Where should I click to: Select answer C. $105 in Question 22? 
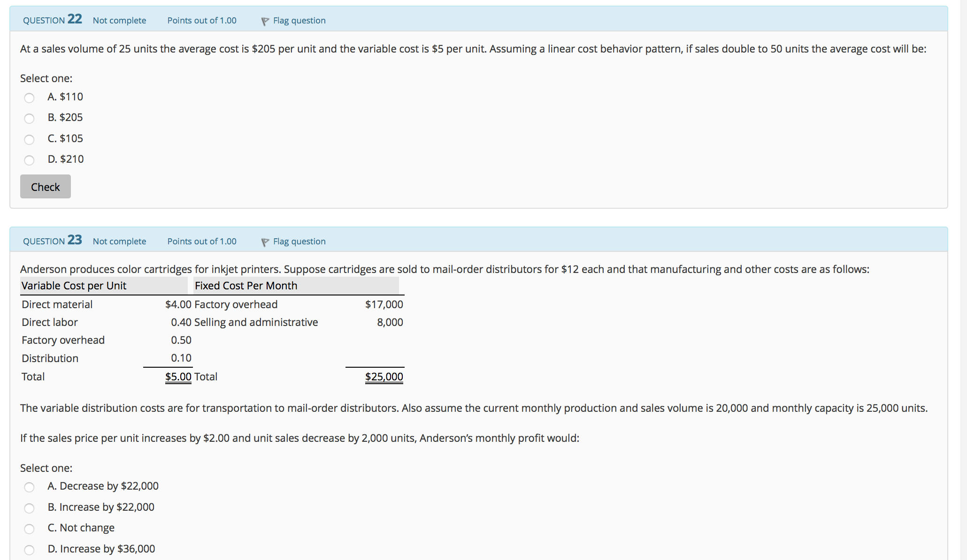pyautogui.click(x=29, y=139)
